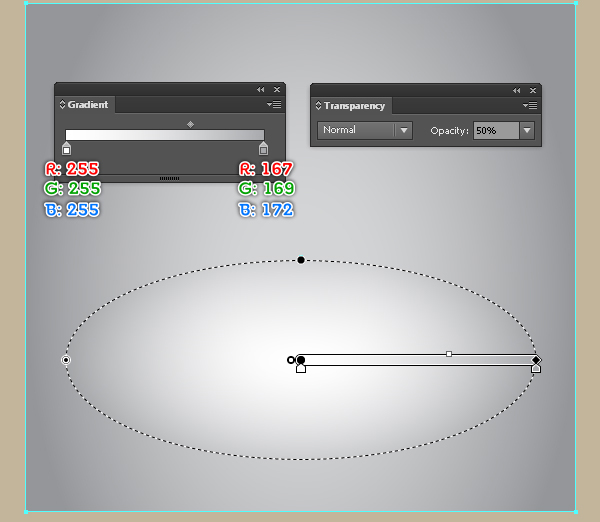Click the ellipse top anchor point
600x522 pixels.
pyautogui.click(x=301, y=260)
